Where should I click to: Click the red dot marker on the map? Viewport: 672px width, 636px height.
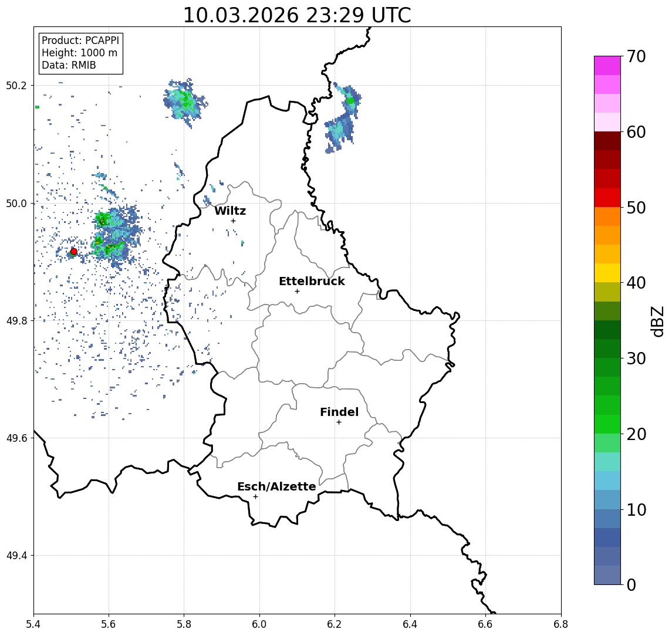coord(74,252)
